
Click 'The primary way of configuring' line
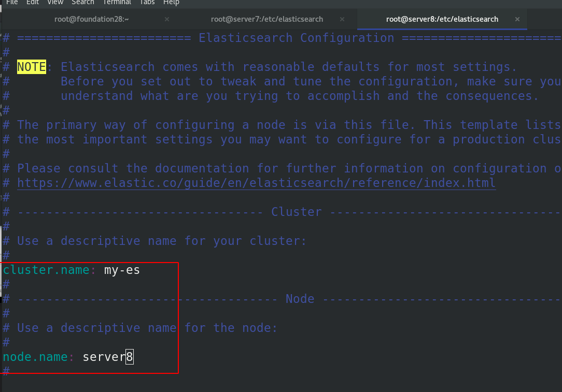pyautogui.click(x=289, y=125)
